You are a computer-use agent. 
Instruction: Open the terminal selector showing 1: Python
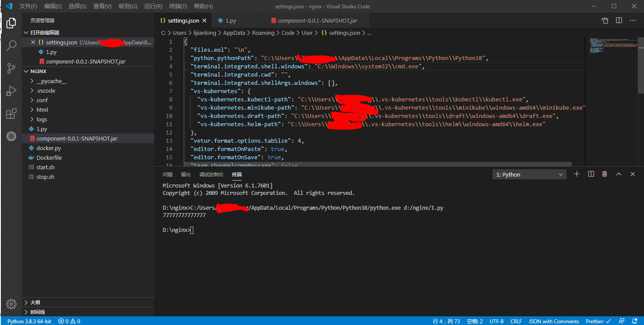(529, 174)
